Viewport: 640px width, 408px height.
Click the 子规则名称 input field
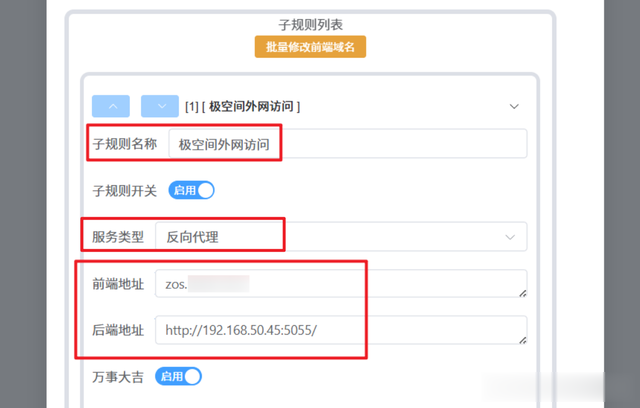click(x=348, y=144)
